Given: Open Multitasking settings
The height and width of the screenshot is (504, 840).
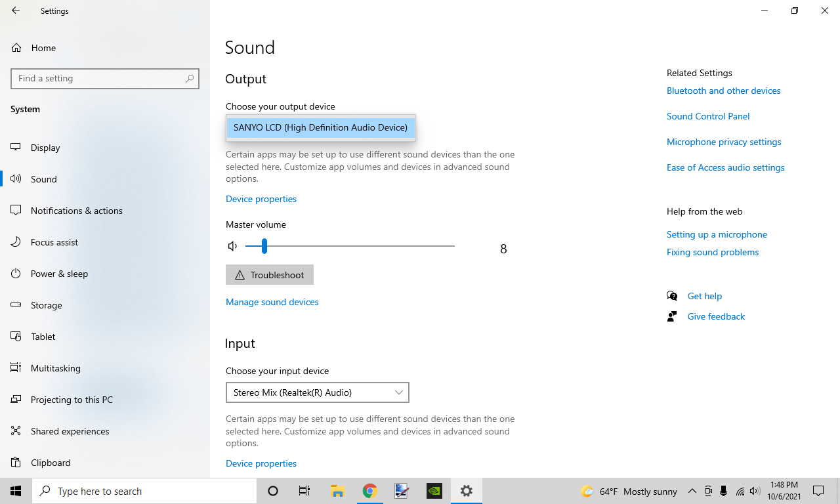Looking at the screenshot, I should click(105, 368).
